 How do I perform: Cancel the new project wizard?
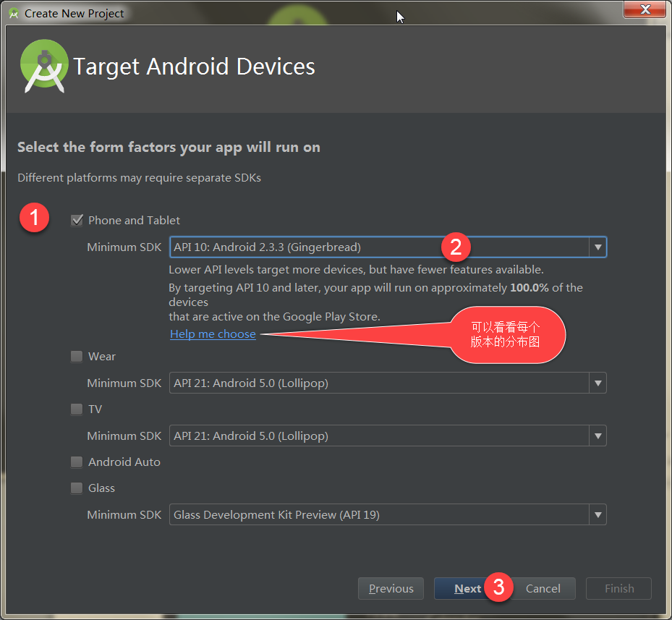point(543,588)
